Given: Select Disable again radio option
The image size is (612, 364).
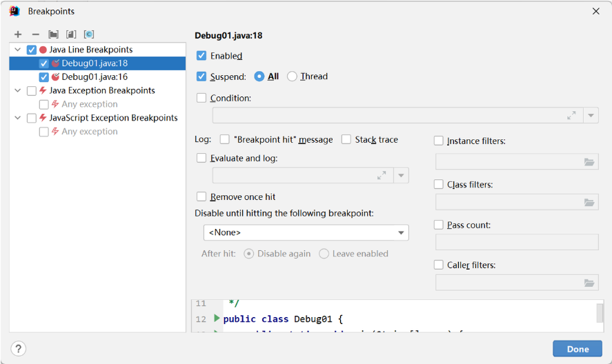Looking at the screenshot, I should (248, 254).
